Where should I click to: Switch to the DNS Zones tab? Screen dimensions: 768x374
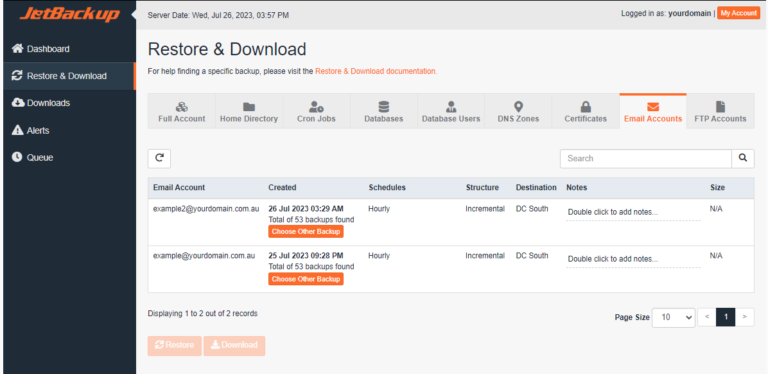pos(518,111)
